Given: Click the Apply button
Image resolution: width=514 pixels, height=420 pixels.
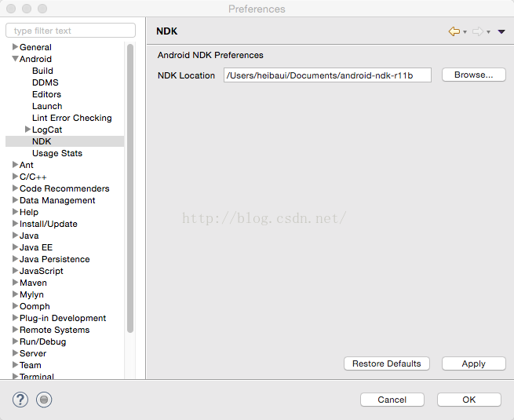Looking at the screenshot, I should 474,363.
